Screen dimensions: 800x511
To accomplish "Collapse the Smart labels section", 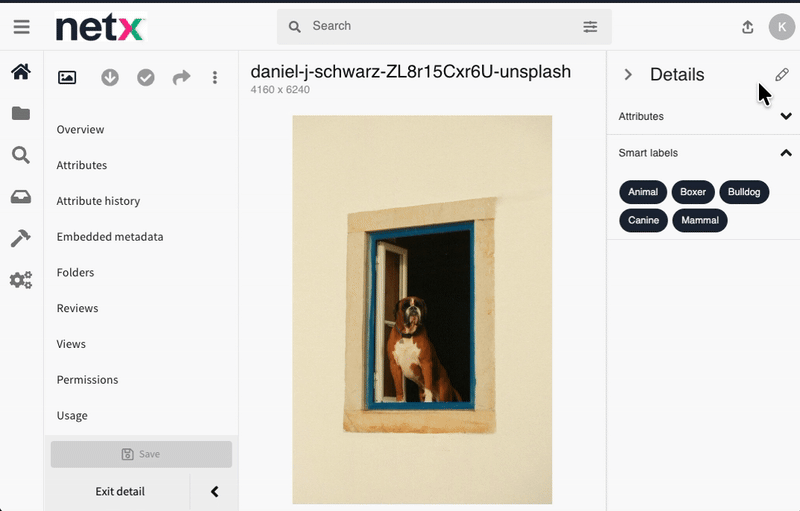I will click(x=786, y=153).
